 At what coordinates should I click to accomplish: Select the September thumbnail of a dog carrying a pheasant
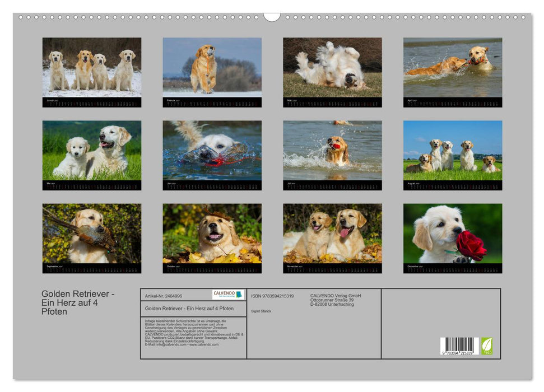point(91,239)
